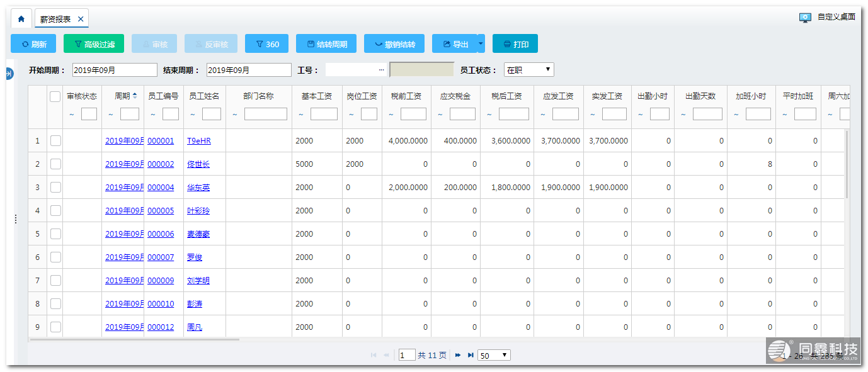Click the home icon tab
Image resolution: width=868 pixels, height=372 pixels.
coord(21,19)
